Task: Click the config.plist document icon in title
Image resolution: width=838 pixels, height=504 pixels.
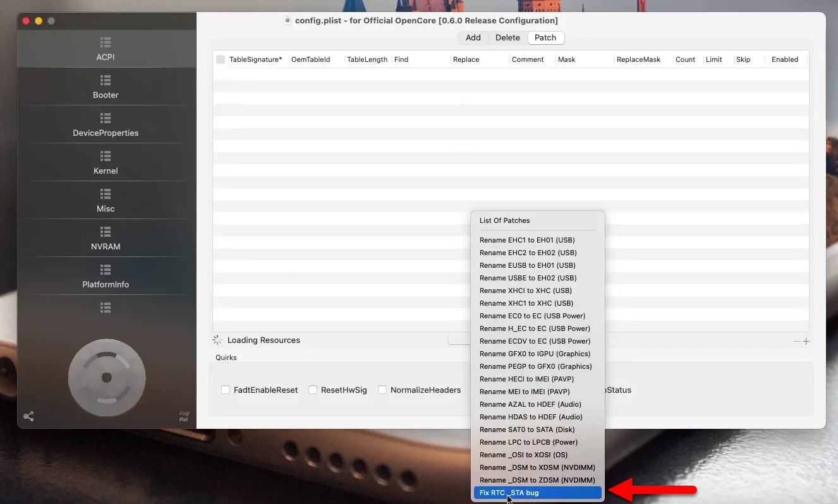Action: coord(288,20)
